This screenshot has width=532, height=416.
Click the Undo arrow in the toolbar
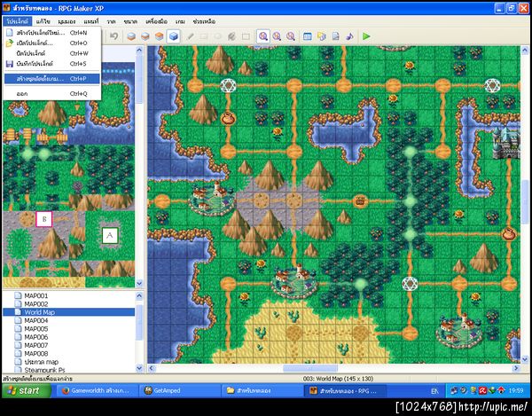114,36
